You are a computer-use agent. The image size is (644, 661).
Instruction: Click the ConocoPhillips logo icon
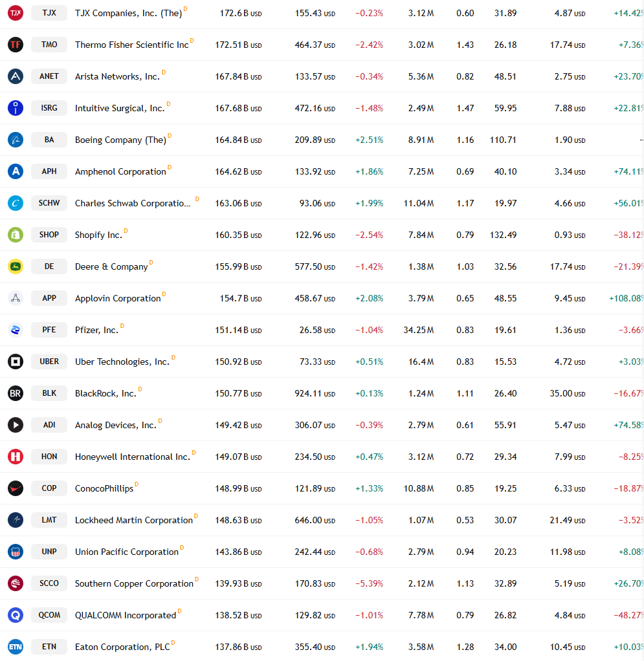pyautogui.click(x=16, y=488)
